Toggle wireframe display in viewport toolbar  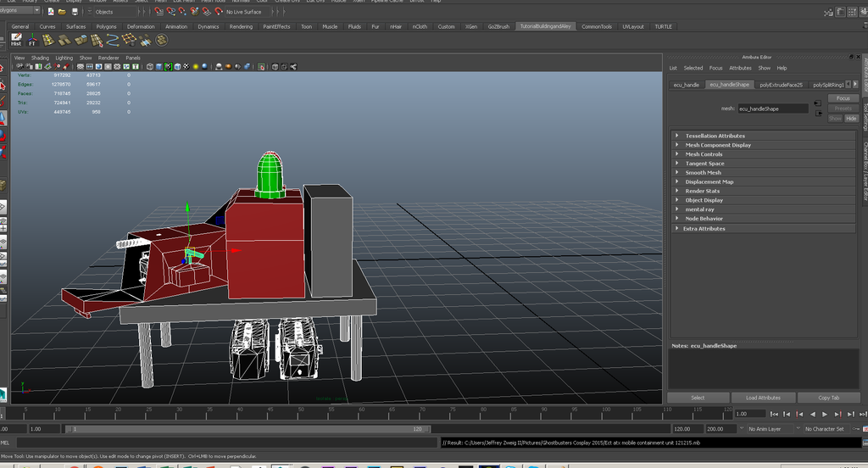click(x=150, y=66)
